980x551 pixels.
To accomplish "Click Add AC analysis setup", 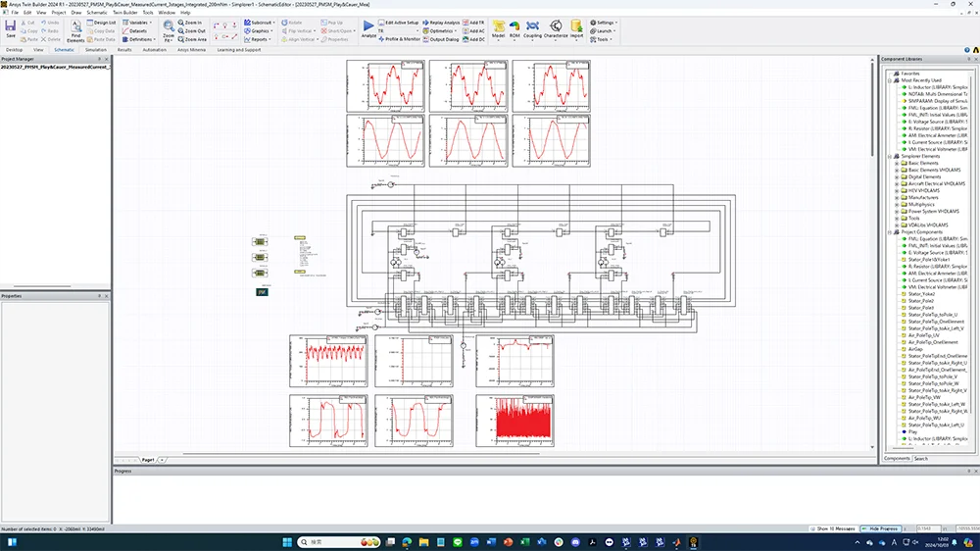I will [x=473, y=30].
